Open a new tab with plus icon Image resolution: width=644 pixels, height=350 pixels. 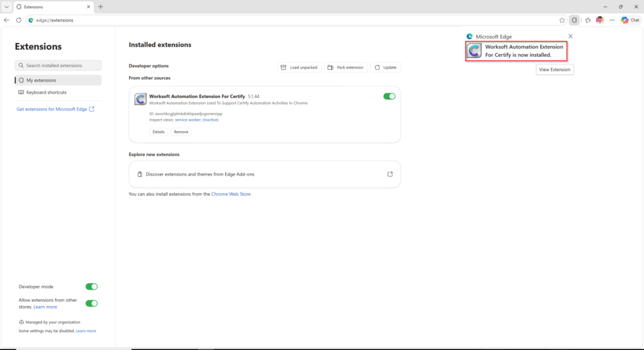(101, 6)
